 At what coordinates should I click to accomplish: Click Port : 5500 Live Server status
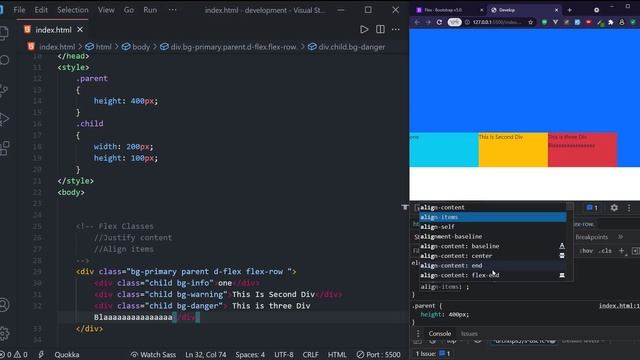point(378,355)
